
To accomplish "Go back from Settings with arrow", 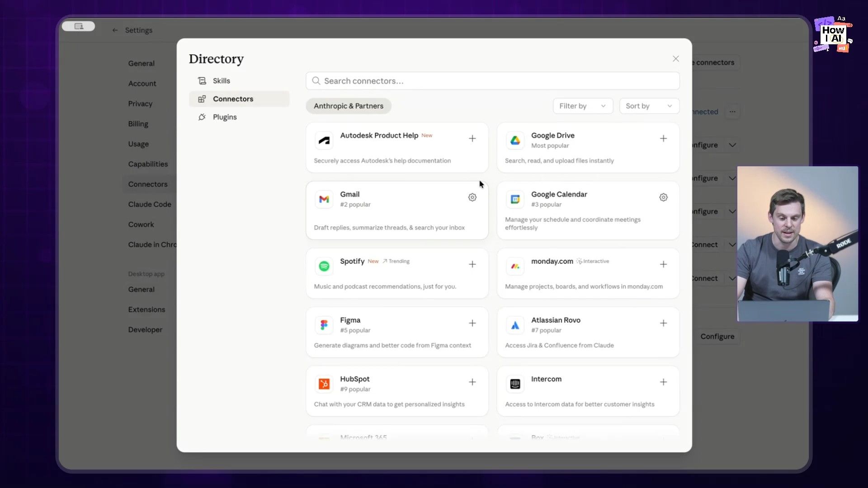I will [115, 30].
